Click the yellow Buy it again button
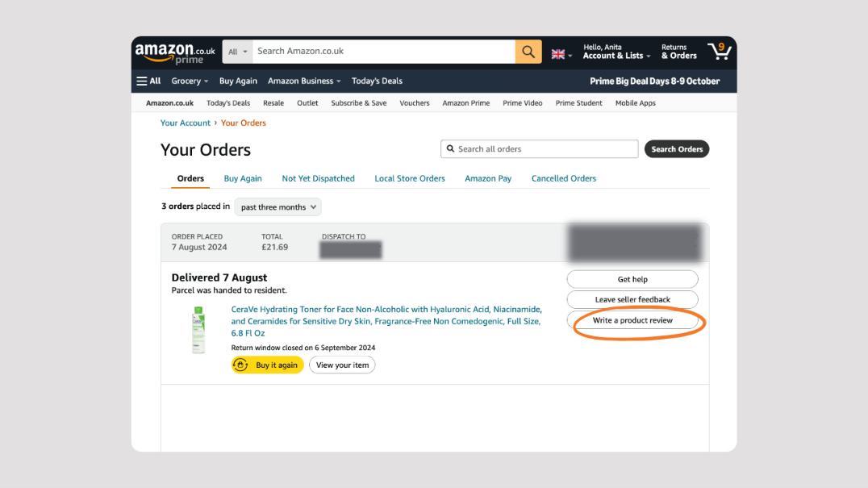Image resolution: width=868 pixels, height=488 pixels. [x=267, y=365]
